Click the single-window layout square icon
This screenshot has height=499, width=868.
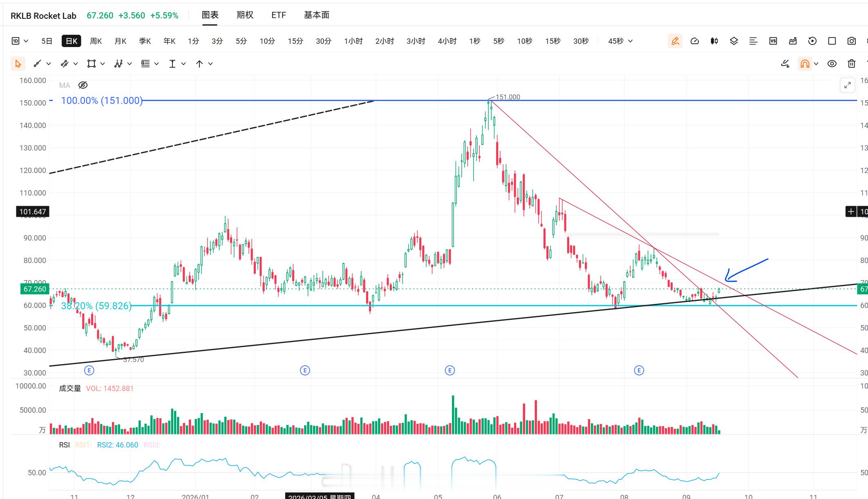pos(832,41)
